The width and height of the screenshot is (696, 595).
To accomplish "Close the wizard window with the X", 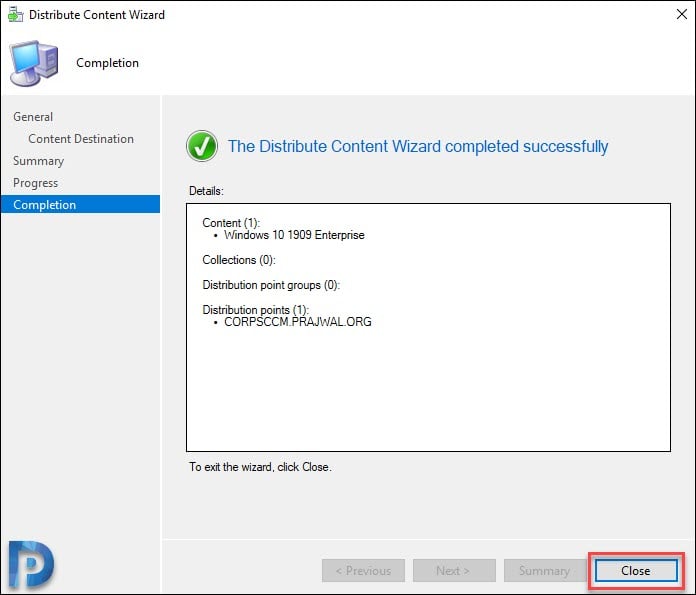I will point(682,14).
